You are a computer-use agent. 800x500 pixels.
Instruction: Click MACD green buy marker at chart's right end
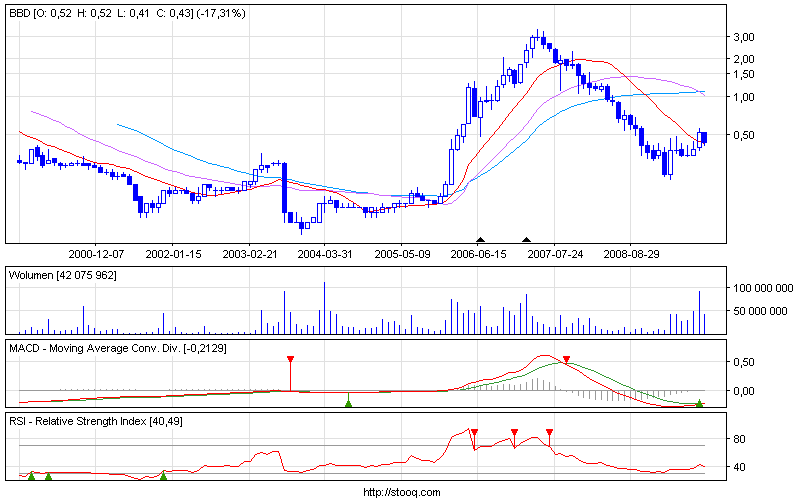[699, 403]
